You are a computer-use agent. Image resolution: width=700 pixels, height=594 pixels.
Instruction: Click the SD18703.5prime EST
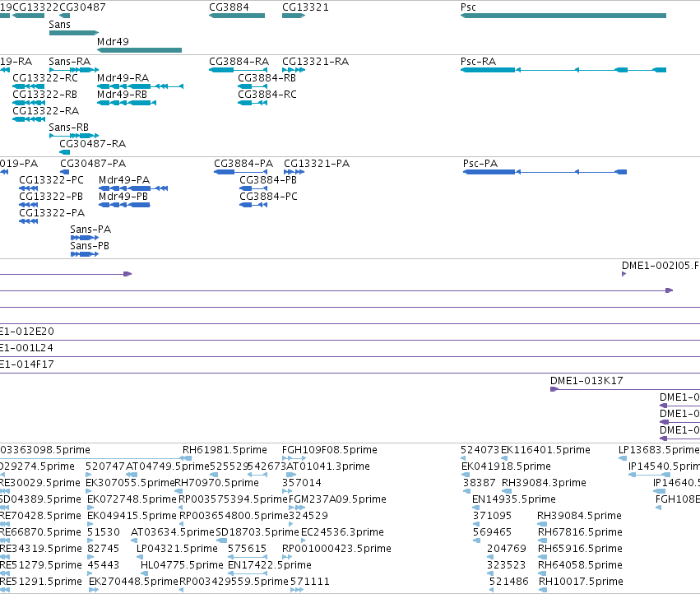[x=221, y=541]
